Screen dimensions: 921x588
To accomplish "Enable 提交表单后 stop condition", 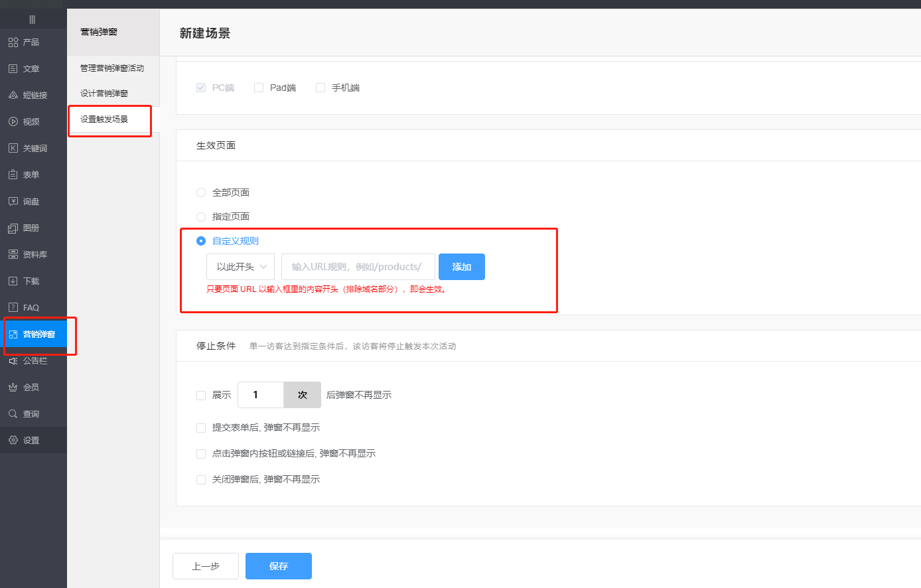I will point(201,427).
